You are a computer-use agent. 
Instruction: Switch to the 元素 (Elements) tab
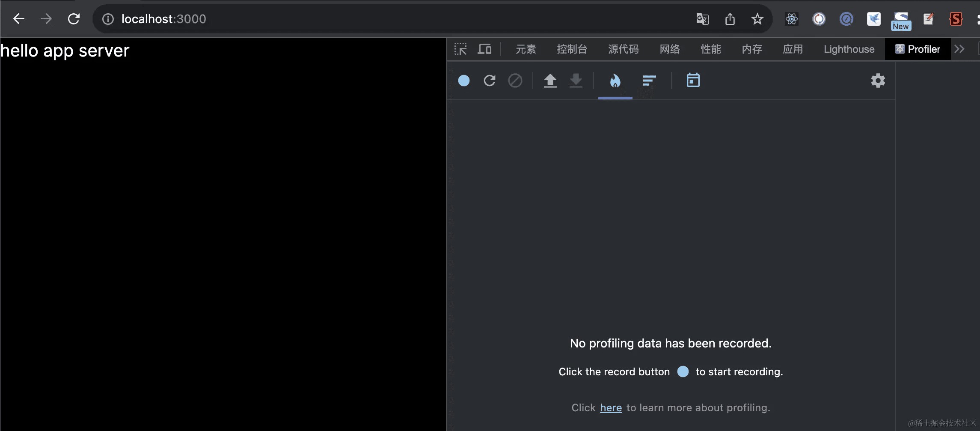(526, 49)
